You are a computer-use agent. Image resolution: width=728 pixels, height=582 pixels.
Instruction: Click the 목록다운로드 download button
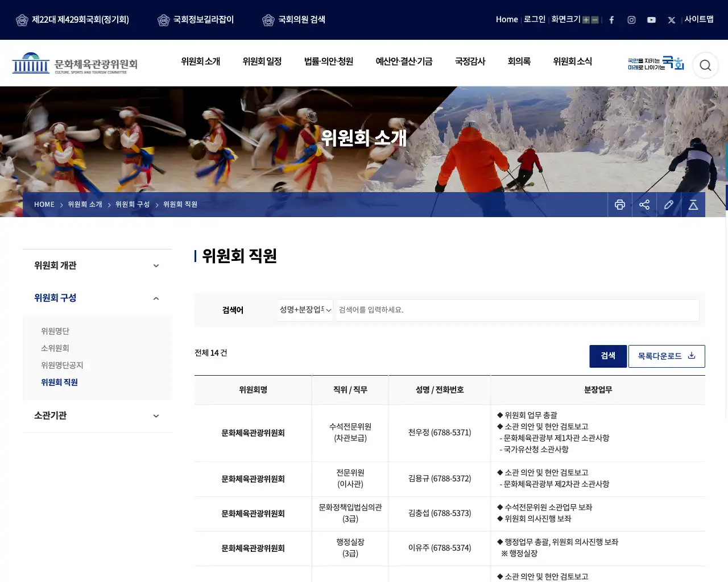pyautogui.click(x=667, y=356)
